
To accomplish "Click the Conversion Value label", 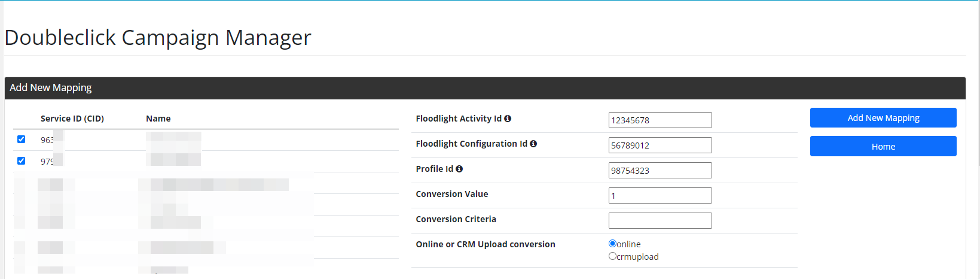I will coord(452,194).
